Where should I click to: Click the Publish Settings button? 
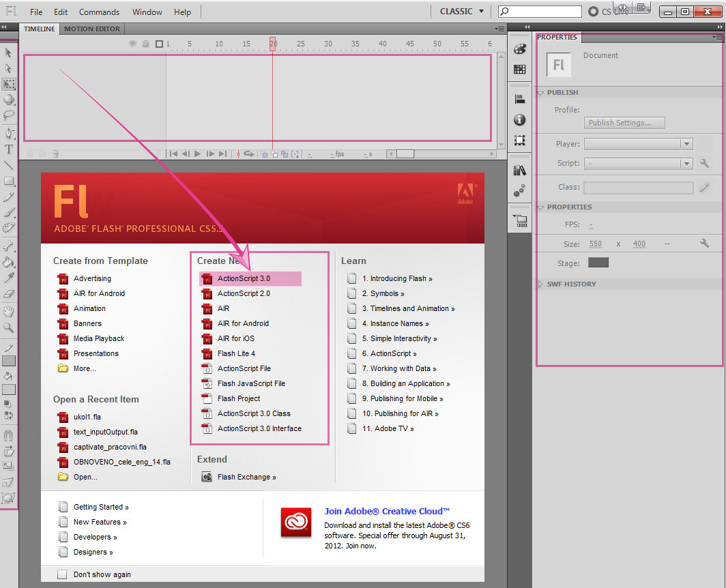[624, 123]
